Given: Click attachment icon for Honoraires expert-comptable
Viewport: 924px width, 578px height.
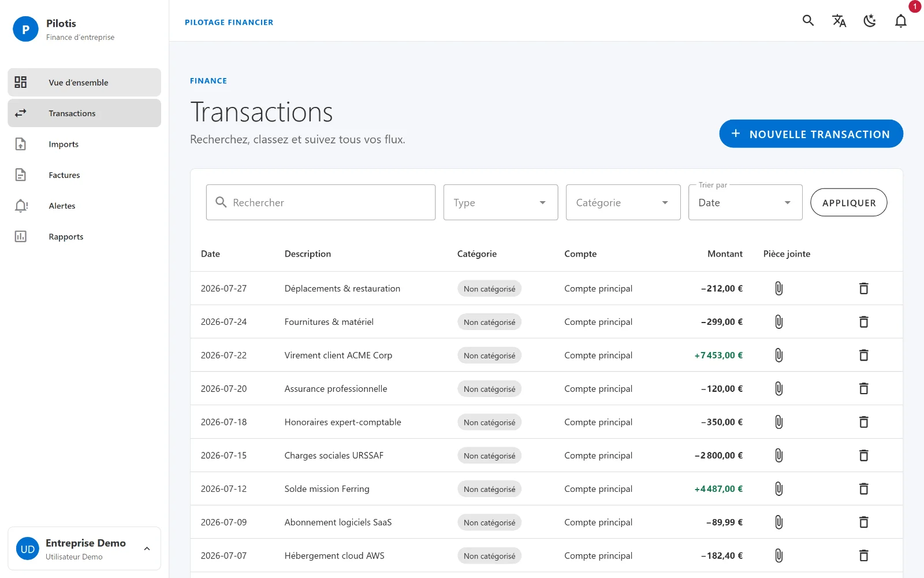Looking at the screenshot, I should click(x=778, y=423).
